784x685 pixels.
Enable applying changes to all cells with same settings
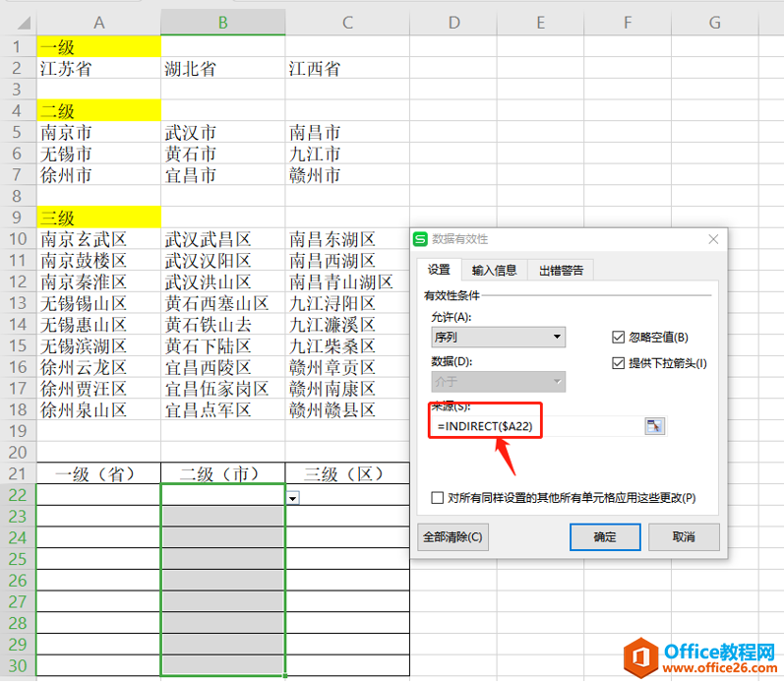coord(437,498)
